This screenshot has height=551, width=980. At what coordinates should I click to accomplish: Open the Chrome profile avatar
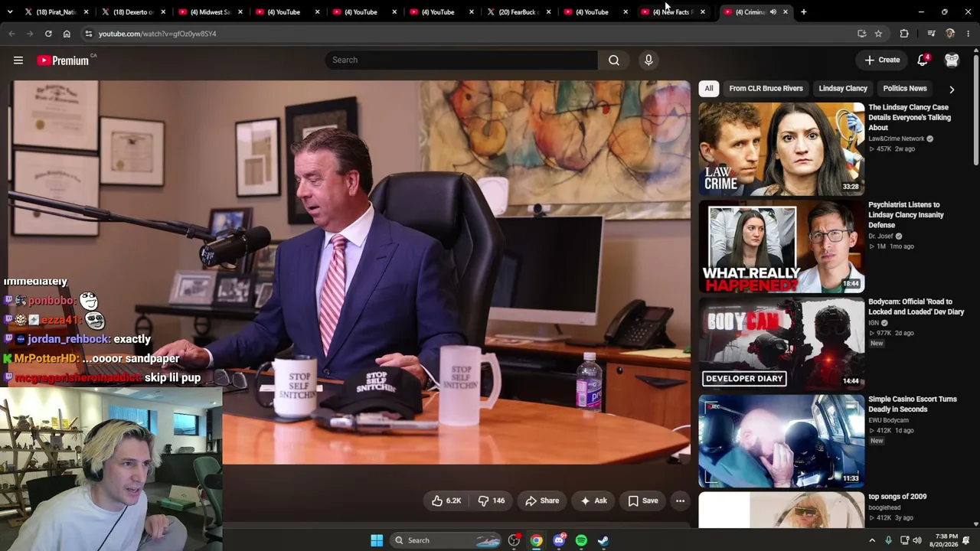[950, 34]
